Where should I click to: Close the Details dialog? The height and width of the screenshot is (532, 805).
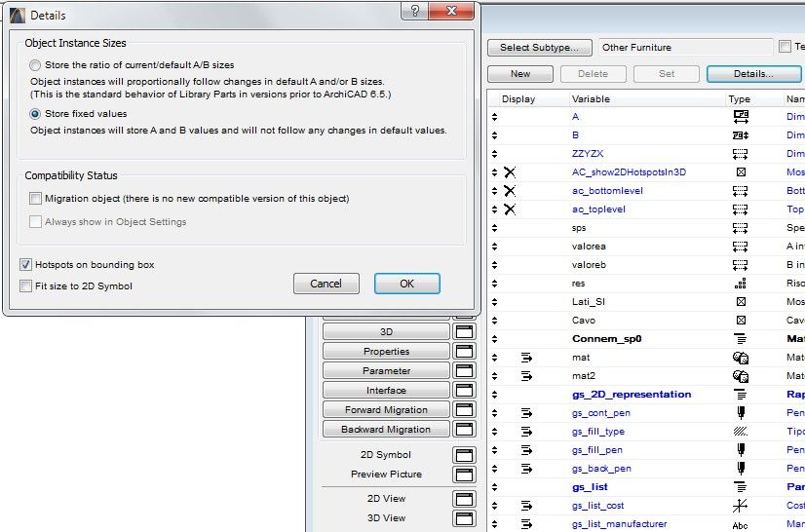click(x=451, y=11)
